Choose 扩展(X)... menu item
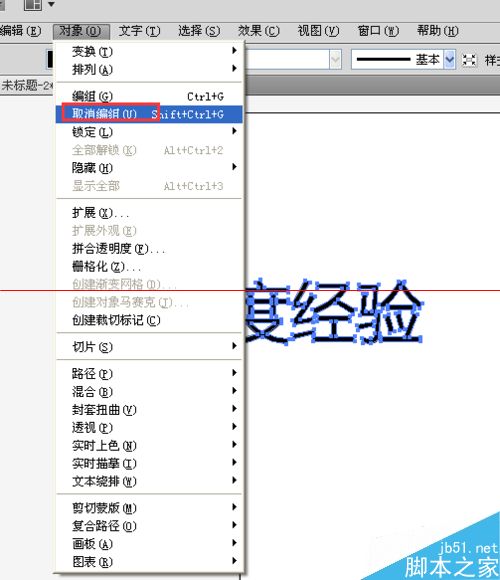Image resolution: width=500 pixels, height=580 pixels. click(149, 213)
